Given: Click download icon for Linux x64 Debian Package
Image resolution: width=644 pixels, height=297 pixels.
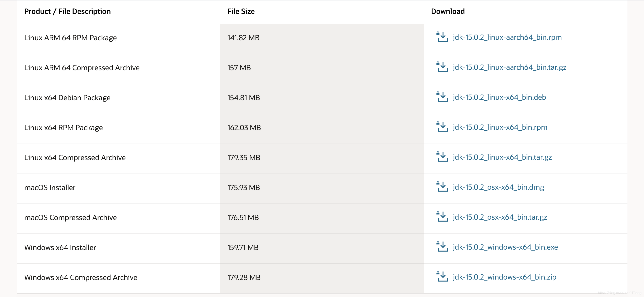Looking at the screenshot, I should tap(442, 97).
